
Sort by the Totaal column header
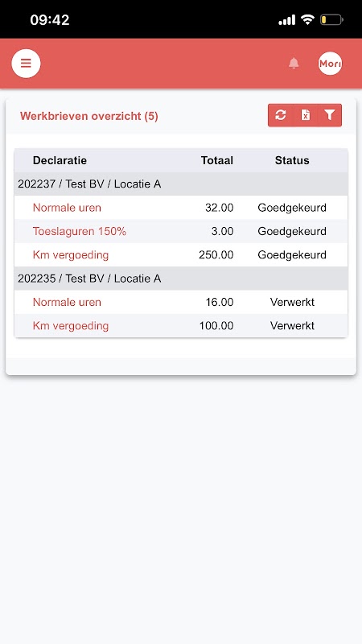pyautogui.click(x=217, y=160)
